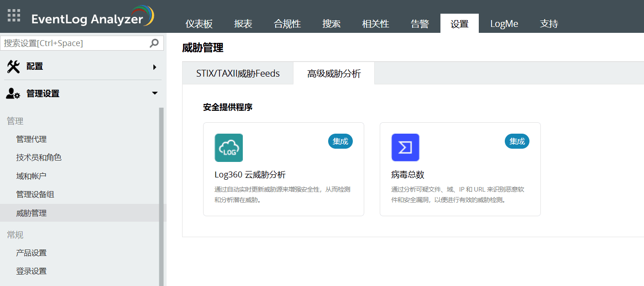This screenshot has height=286, width=644.
Task: Click the 病毒总数 VirusTotal icon
Action: click(405, 147)
